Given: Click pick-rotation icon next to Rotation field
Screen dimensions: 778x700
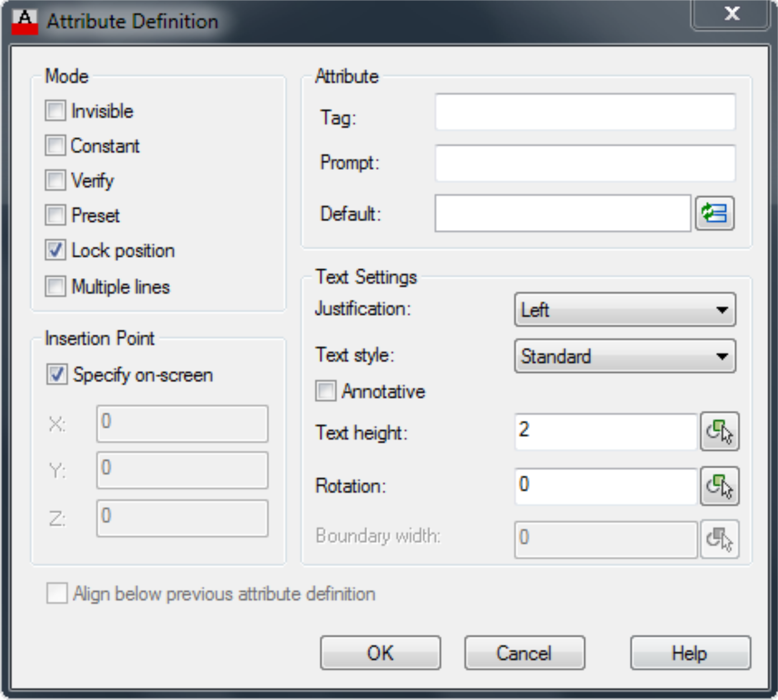Looking at the screenshot, I should point(719,486).
